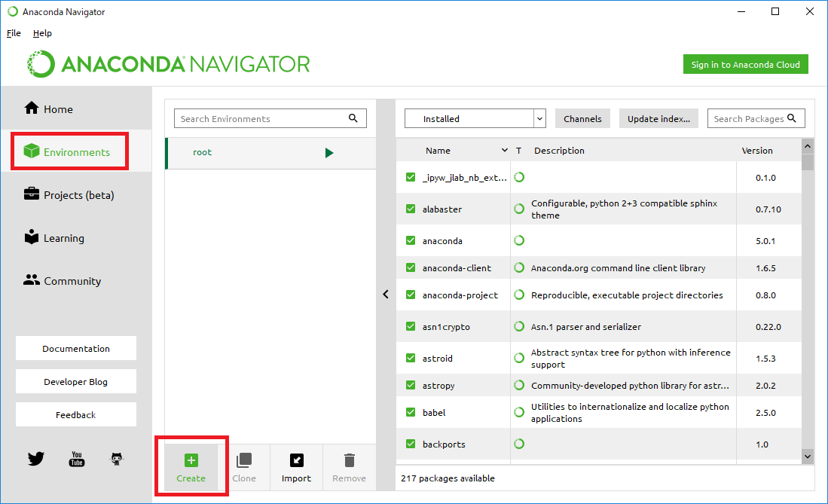
Task: Uncheck the anaconda-client package
Action: tap(411, 268)
